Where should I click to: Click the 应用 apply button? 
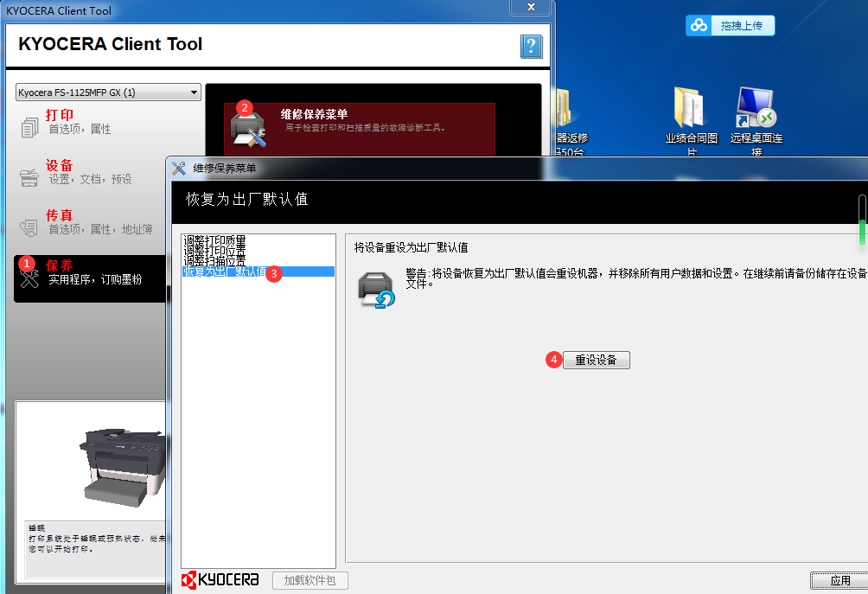tap(839, 580)
